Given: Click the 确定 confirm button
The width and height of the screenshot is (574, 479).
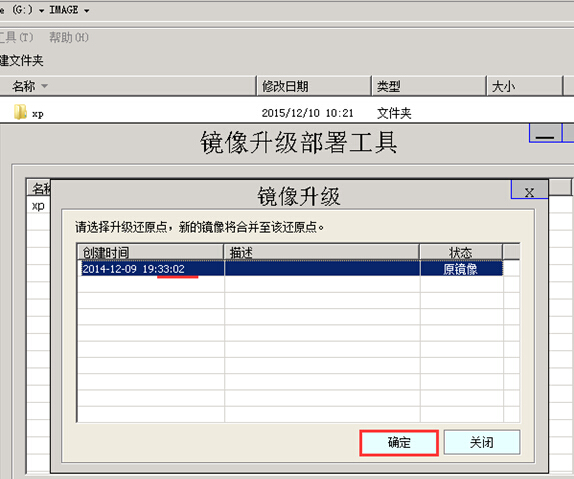Looking at the screenshot, I should 399,443.
